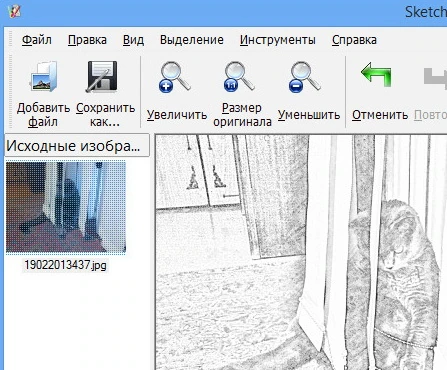Click the Размер оригинала magnifier icon

click(x=239, y=77)
